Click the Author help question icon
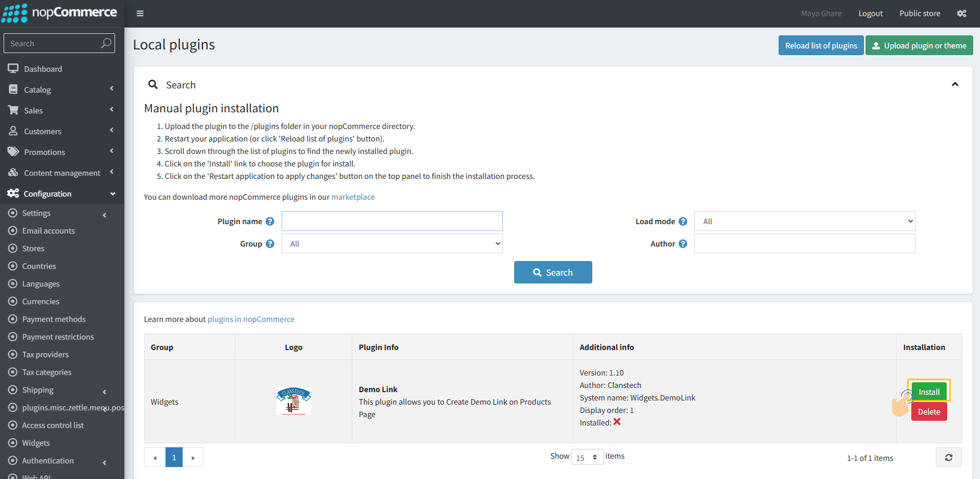980x479 pixels. click(x=683, y=244)
